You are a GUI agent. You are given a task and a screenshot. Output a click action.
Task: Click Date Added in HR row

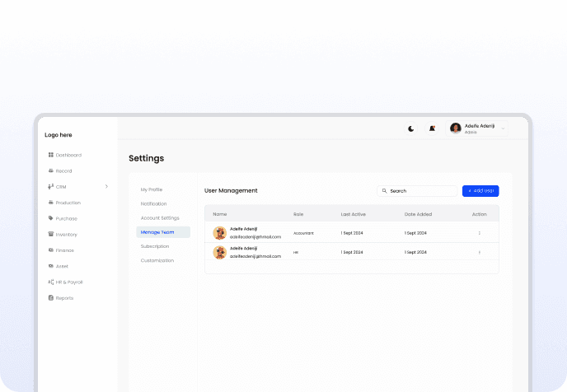coord(415,252)
